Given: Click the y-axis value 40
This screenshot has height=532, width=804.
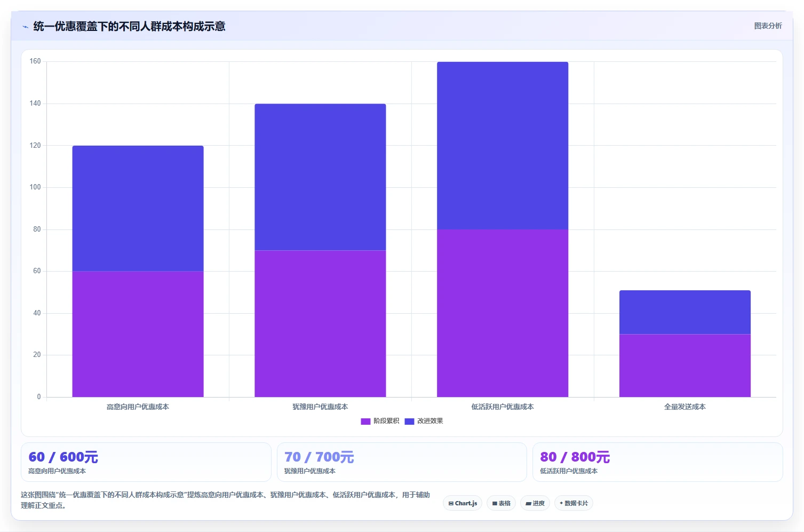Looking at the screenshot, I should (37, 313).
